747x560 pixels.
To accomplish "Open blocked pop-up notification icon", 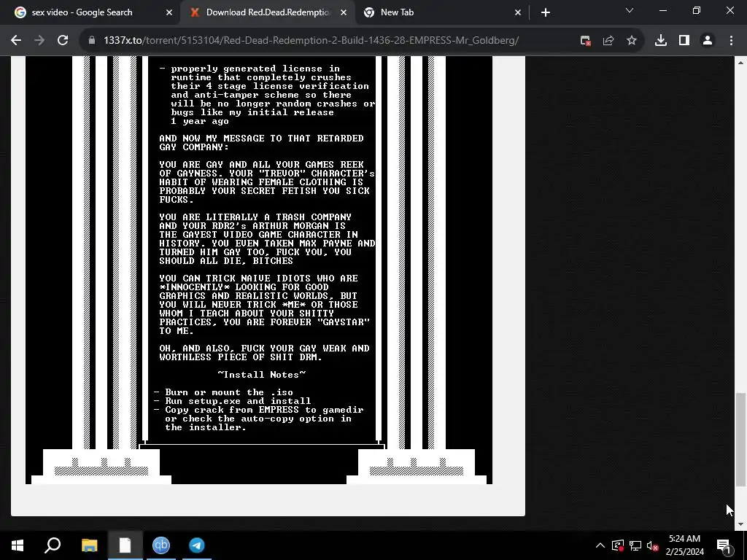I will [x=586, y=41].
